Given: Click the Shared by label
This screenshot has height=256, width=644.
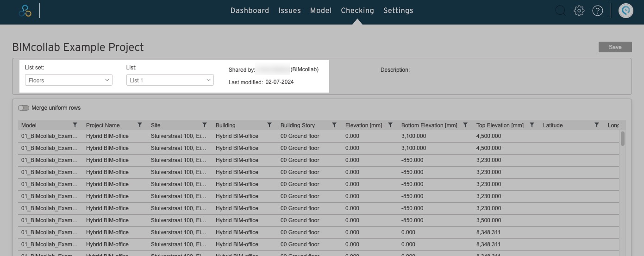Looking at the screenshot, I should [242, 70].
